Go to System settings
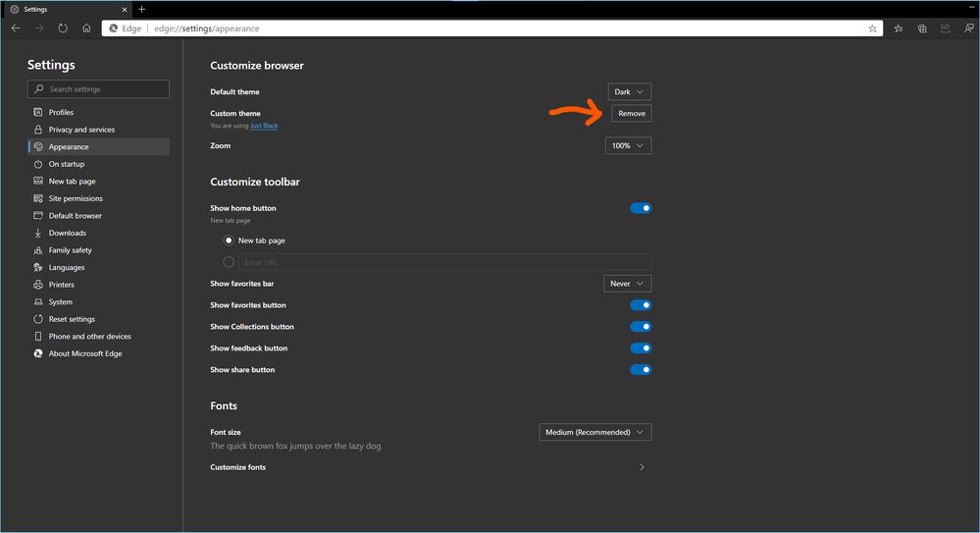The image size is (980, 533). click(99, 301)
